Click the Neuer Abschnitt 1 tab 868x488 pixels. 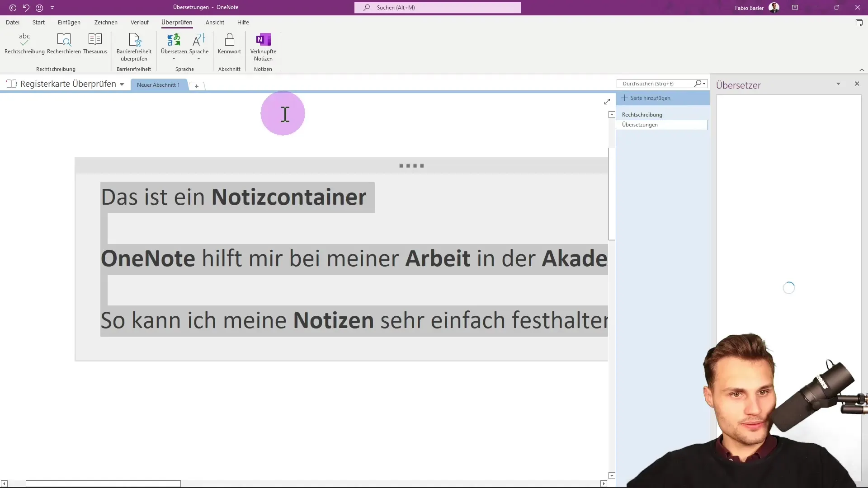coord(159,84)
